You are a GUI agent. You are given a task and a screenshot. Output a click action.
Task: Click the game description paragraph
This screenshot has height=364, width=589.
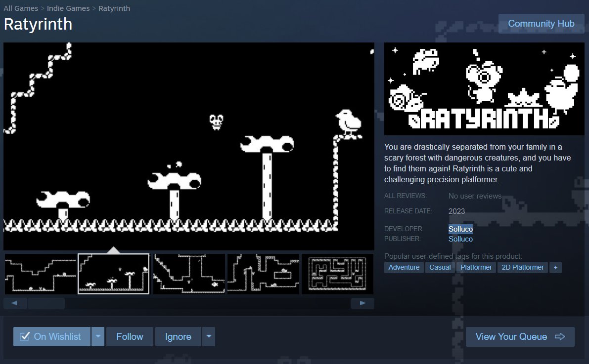point(477,163)
